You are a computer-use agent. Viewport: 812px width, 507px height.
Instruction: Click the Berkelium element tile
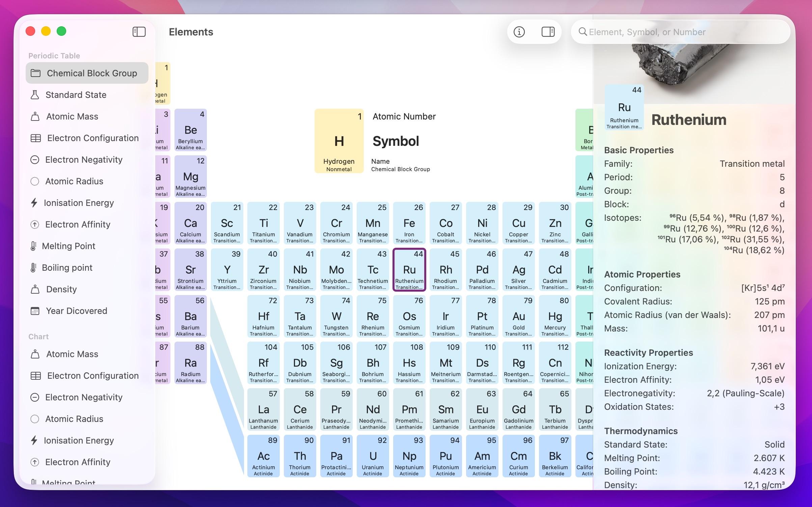pyautogui.click(x=555, y=456)
